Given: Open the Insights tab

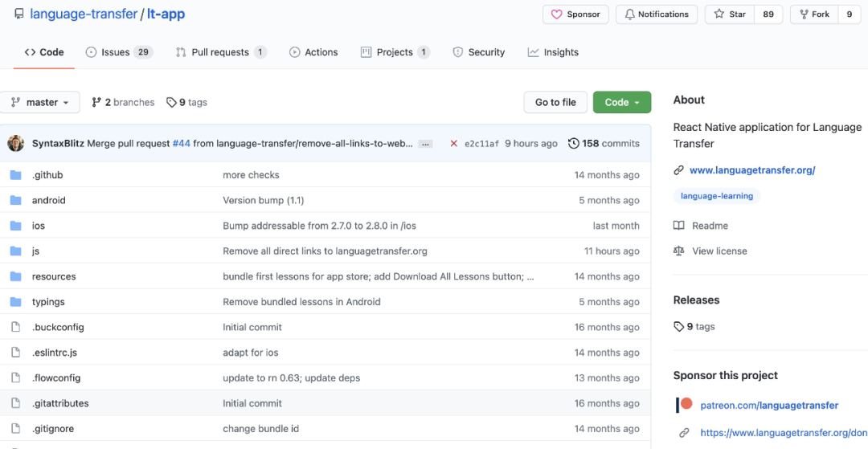Looking at the screenshot, I should pos(553,52).
